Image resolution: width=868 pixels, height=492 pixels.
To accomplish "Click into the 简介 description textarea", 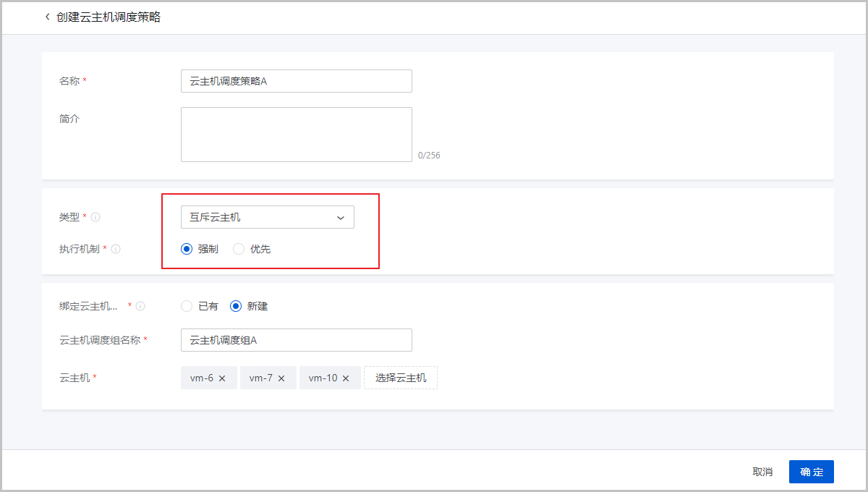I will (296, 135).
